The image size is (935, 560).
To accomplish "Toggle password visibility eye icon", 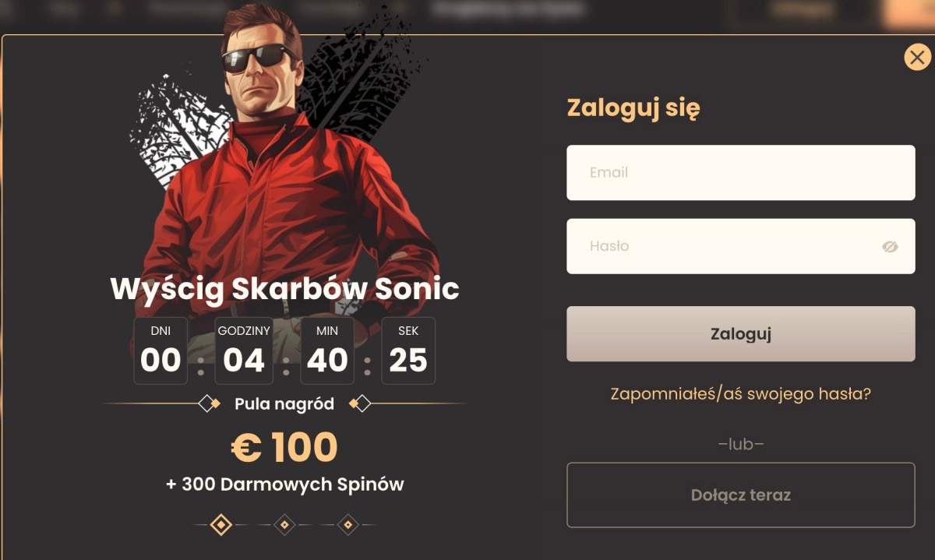I will [x=890, y=246].
